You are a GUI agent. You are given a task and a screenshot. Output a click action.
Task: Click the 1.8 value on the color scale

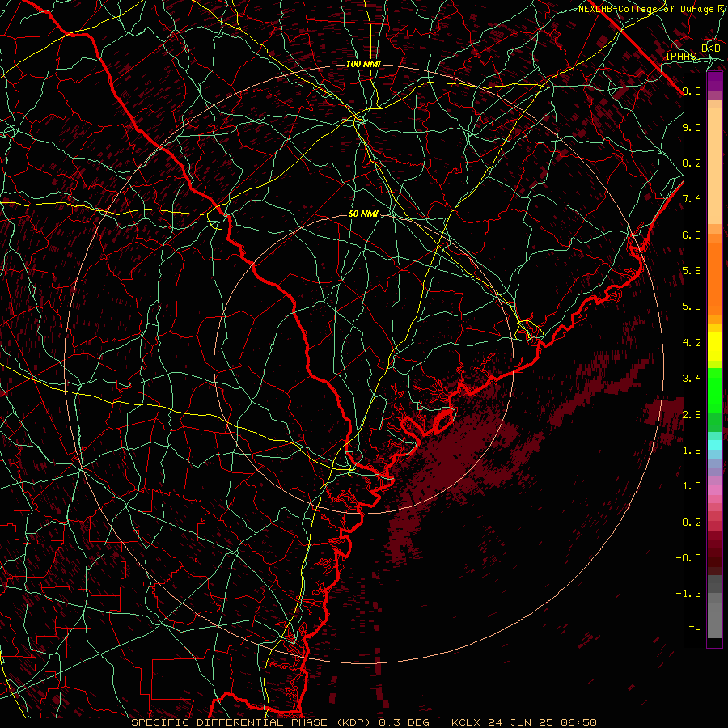point(692,451)
